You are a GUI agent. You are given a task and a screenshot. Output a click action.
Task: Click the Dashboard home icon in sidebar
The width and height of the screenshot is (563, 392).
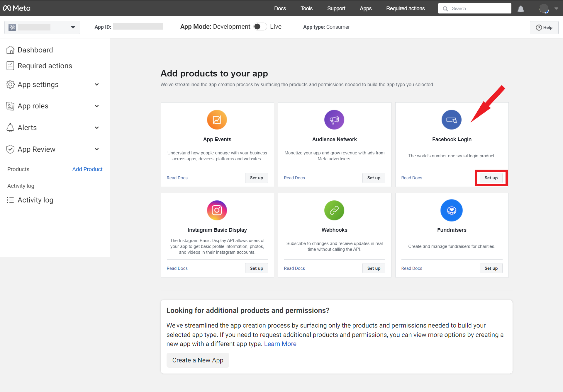tap(10, 50)
